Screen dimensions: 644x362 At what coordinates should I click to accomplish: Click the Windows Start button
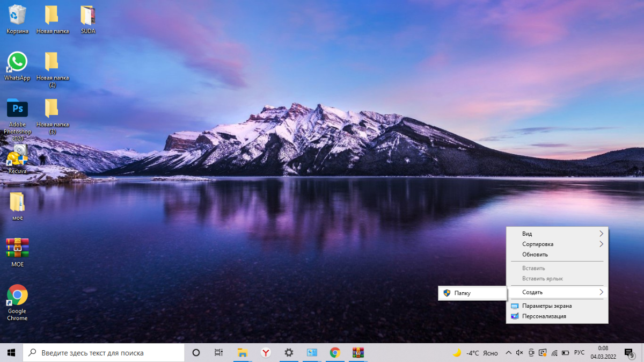pos(11,353)
